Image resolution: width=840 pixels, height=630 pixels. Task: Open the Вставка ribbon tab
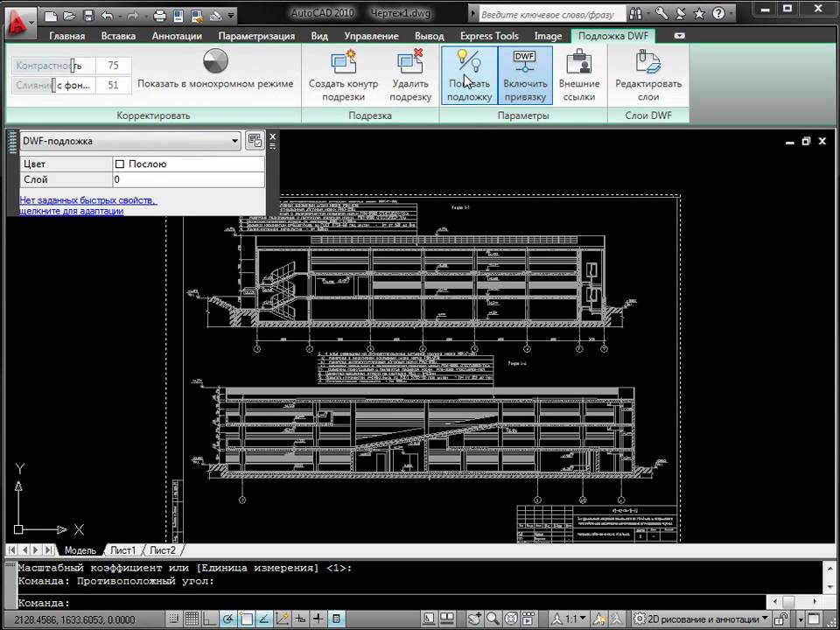click(118, 36)
